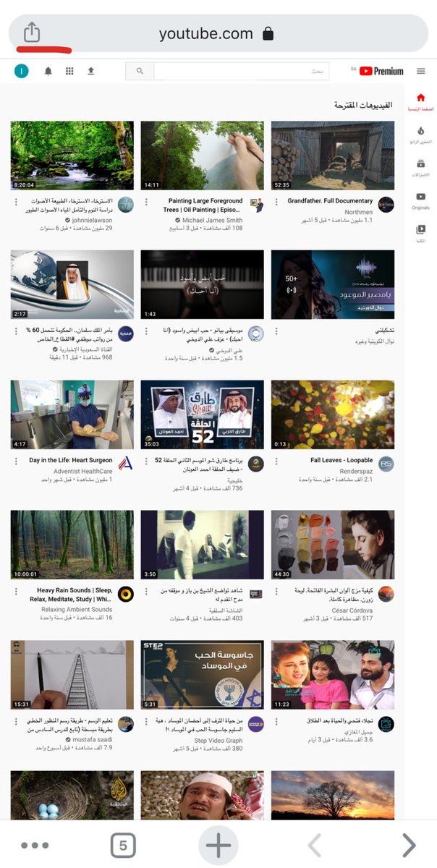The width and height of the screenshot is (437, 868).
Task: Open the Step Video Graph channel link
Action: (217, 740)
